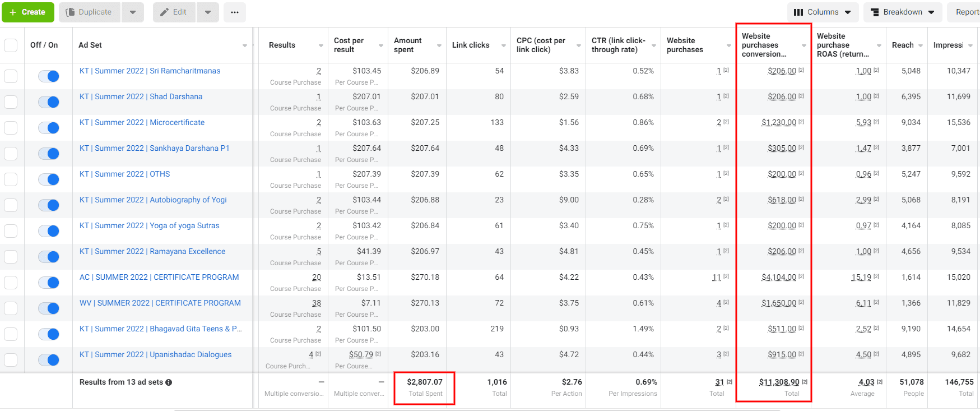Open KT Summer 2022 Microcertificate ad set
The height and width of the screenshot is (411, 980).
(142, 122)
